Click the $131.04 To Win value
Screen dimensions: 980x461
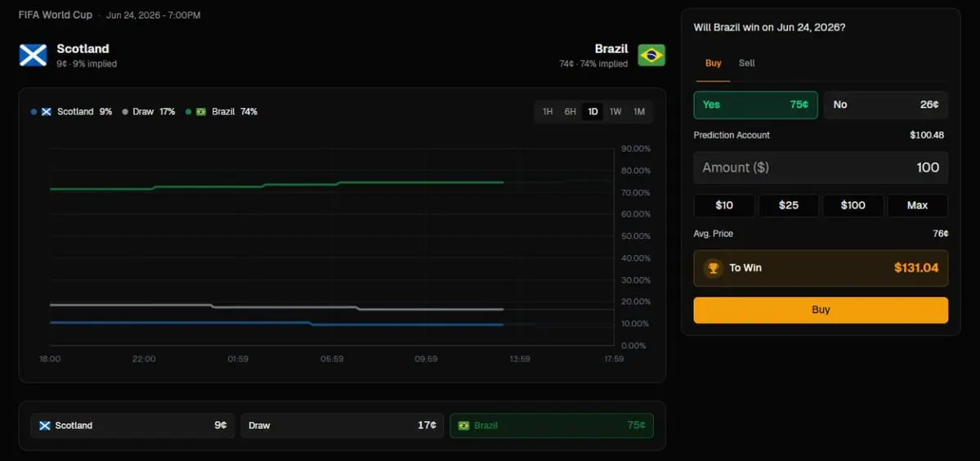(x=916, y=268)
